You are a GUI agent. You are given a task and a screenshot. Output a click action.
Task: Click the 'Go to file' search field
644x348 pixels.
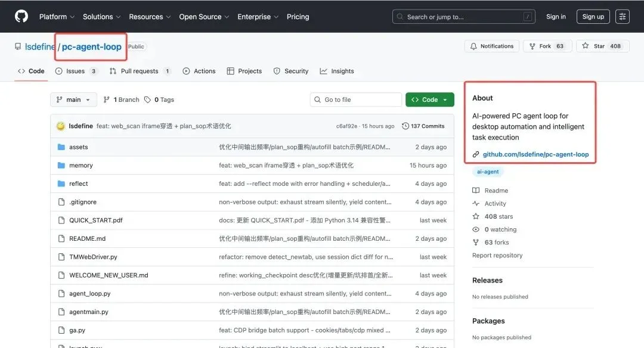click(x=355, y=100)
